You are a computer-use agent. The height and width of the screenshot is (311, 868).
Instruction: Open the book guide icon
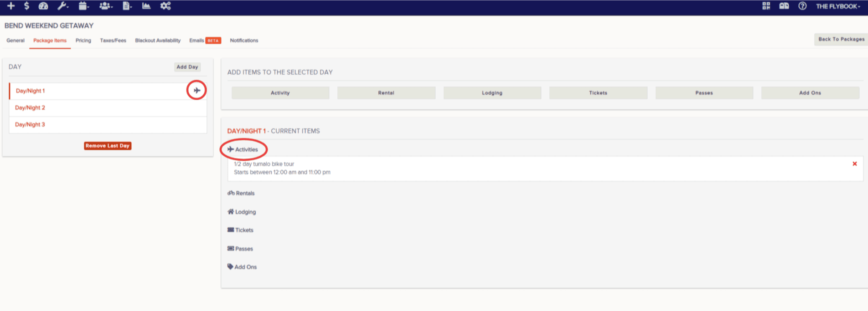[x=784, y=6]
